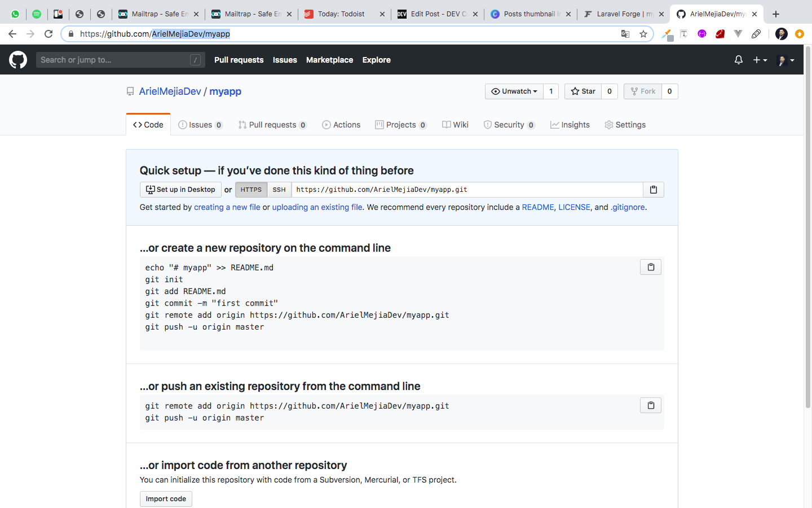This screenshot has width=812, height=508.
Task: View the Insights tab
Action: click(570, 125)
